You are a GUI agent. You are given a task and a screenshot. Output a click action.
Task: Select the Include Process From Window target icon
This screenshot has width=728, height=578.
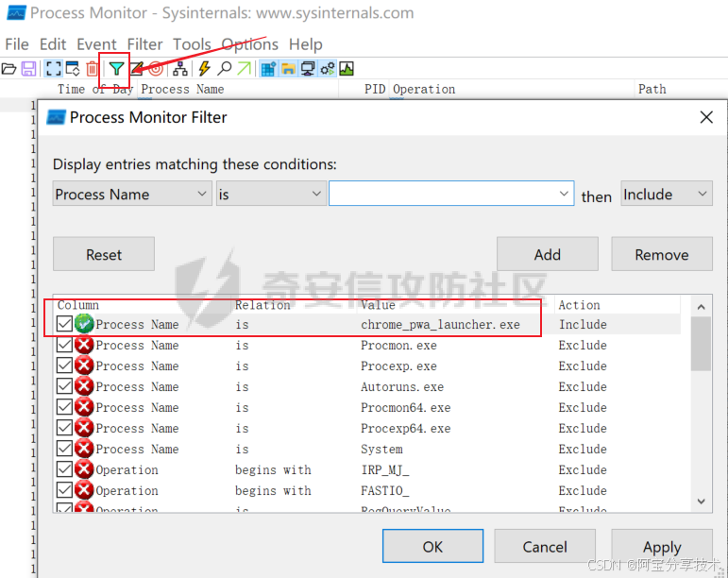tap(156, 69)
